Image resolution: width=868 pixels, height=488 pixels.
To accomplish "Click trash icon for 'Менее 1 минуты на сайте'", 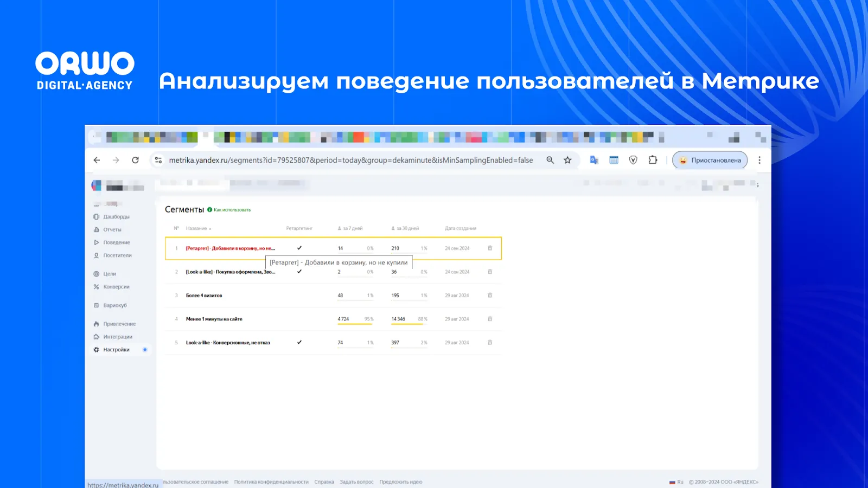I will click(490, 319).
